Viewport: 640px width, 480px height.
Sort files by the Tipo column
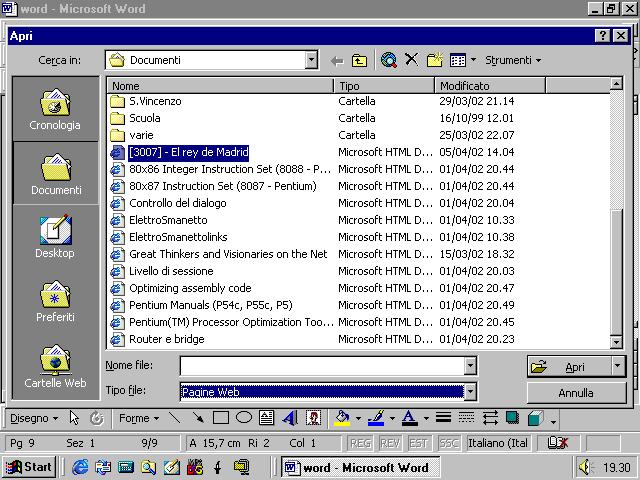[x=384, y=86]
